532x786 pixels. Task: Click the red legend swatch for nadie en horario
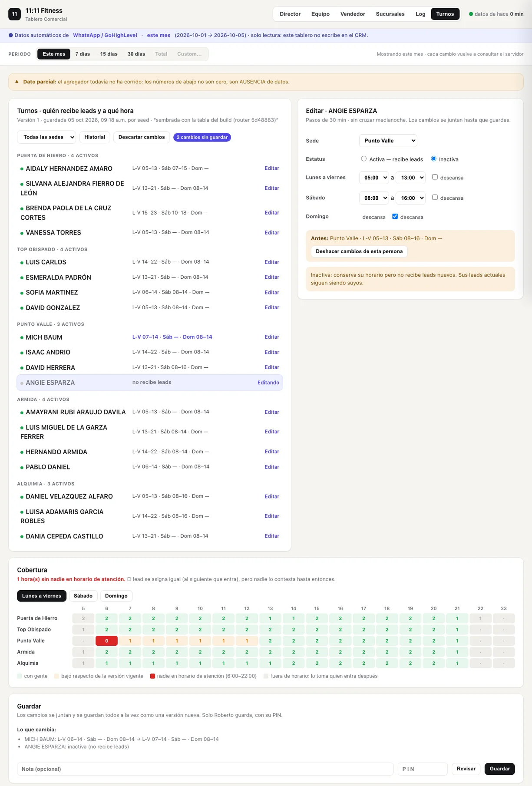[152, 676]
